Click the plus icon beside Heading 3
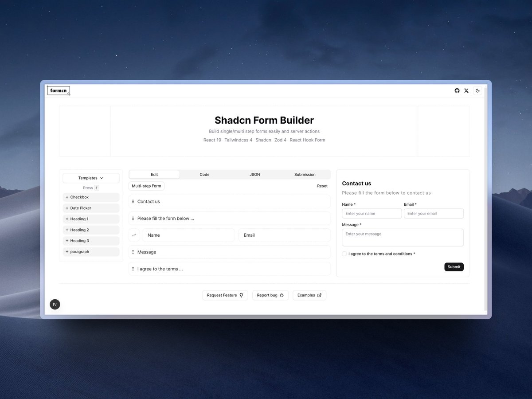Image resolution: width=532 pixels, height=399 pixels. (67, 241)
